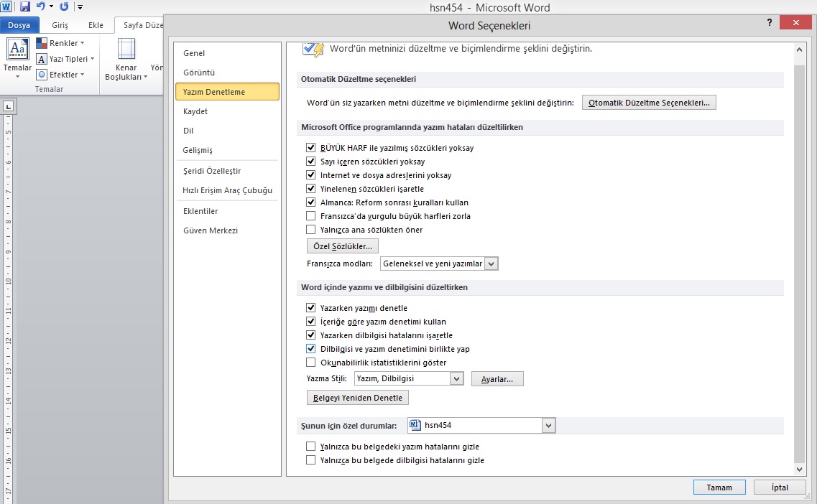Toggle Dilbilgisi ve yazım denetimini birlikte yap
This screenshot has height=504, width=817.
pos(311,348)
